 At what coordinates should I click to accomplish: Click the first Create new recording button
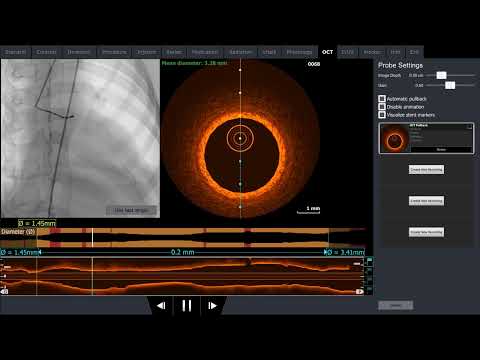point(426,170)
